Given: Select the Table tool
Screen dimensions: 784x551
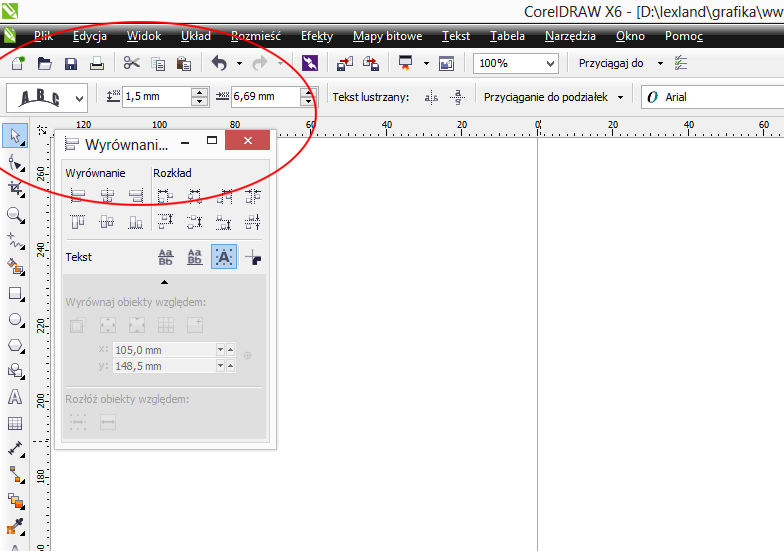Looking at the screenshot, I should coord(15,423).
